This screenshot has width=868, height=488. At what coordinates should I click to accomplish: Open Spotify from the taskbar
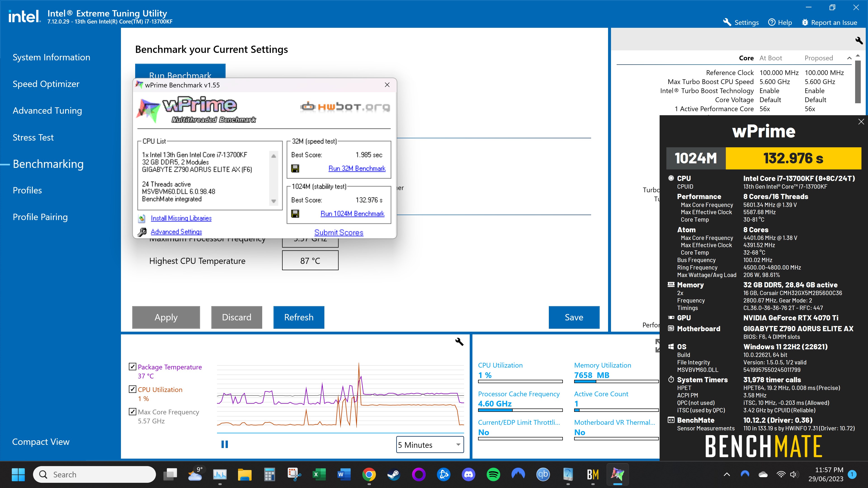click(x=493, y=474)
